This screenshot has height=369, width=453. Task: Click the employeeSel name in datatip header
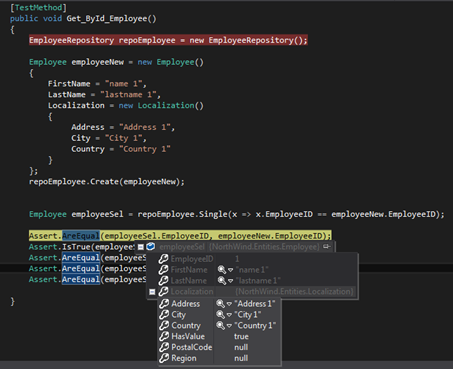(x=182, y=247)
